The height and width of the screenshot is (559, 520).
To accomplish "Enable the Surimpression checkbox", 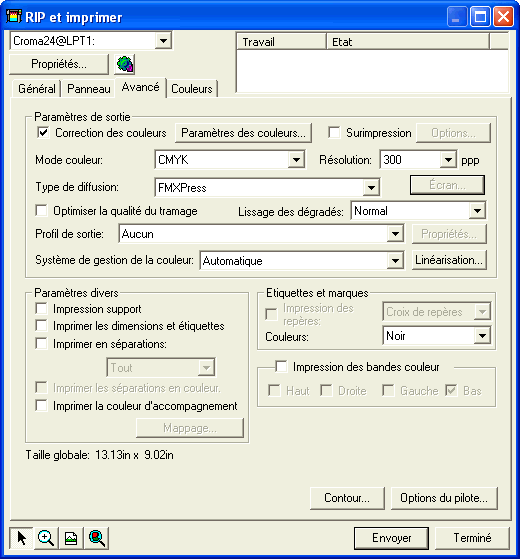I will 334,133.
